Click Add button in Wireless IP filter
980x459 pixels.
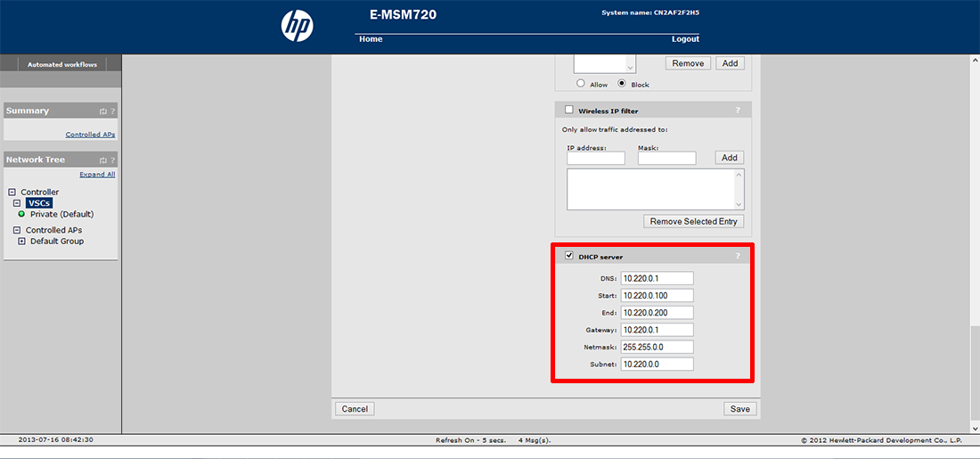click(x=730, y=158)
